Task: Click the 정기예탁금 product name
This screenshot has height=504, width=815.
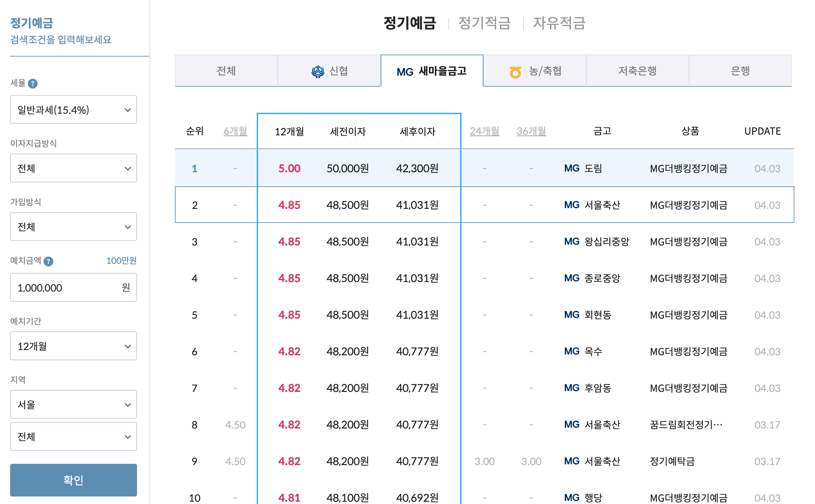Action: point(672,462)
